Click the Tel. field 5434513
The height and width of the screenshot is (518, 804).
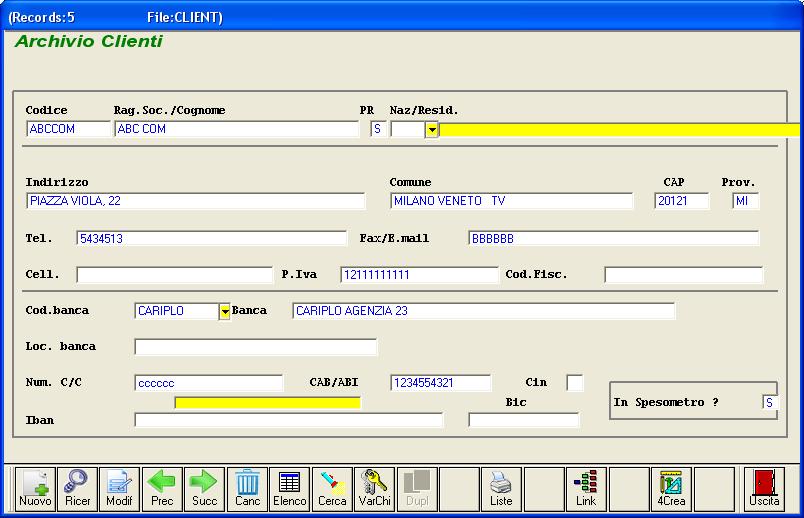click(211, 238)
